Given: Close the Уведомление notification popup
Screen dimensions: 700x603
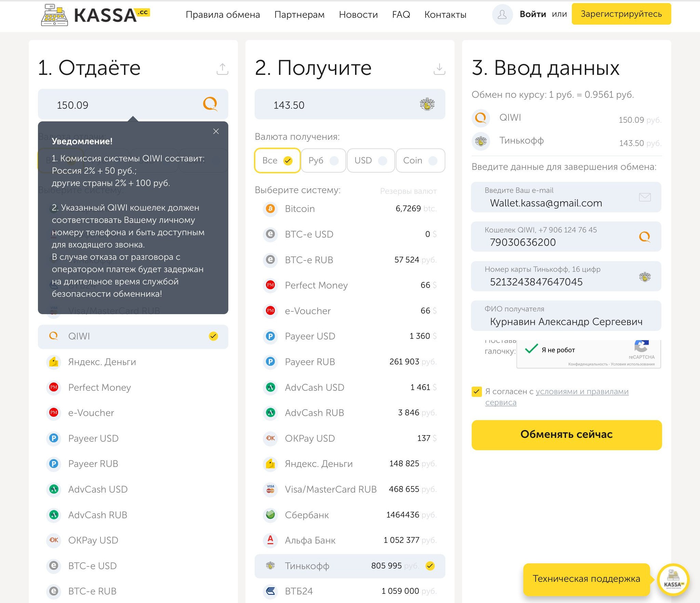Looking at the screenshot, I should (x=216, y=131).
